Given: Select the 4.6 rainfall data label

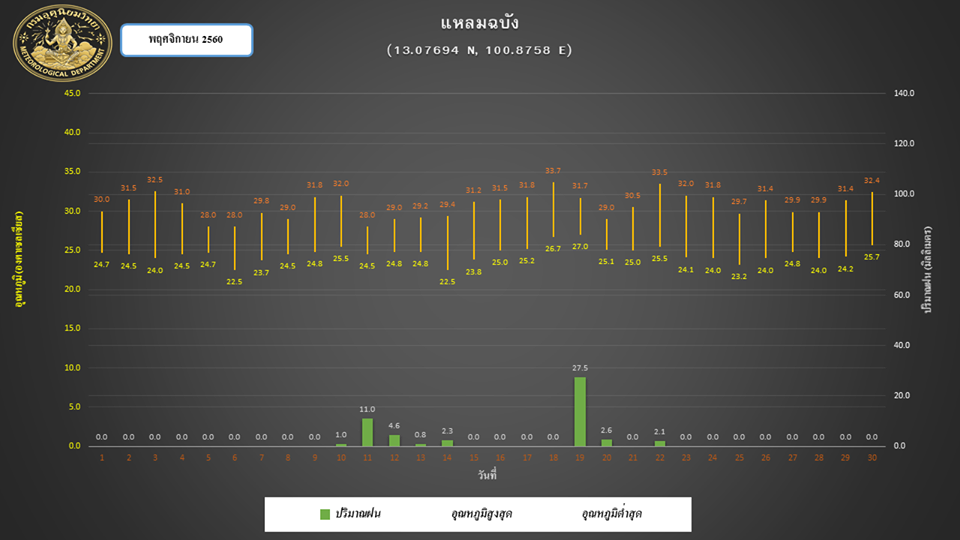Looking at the screenshot, I should coord(394,426).
